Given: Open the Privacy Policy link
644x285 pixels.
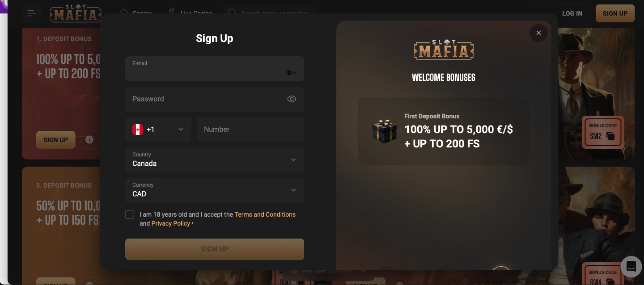Looking at the screenshot, I should [x=171, y=223].
